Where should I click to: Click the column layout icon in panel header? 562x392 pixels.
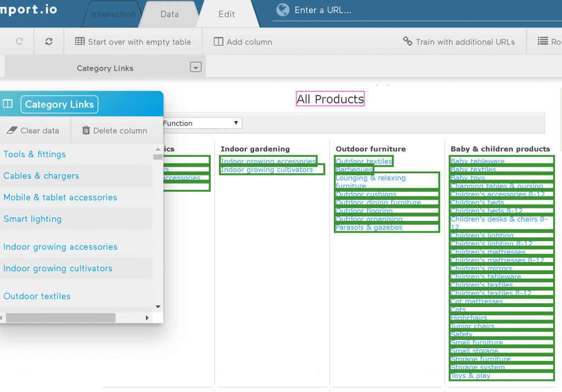[8, 104]
